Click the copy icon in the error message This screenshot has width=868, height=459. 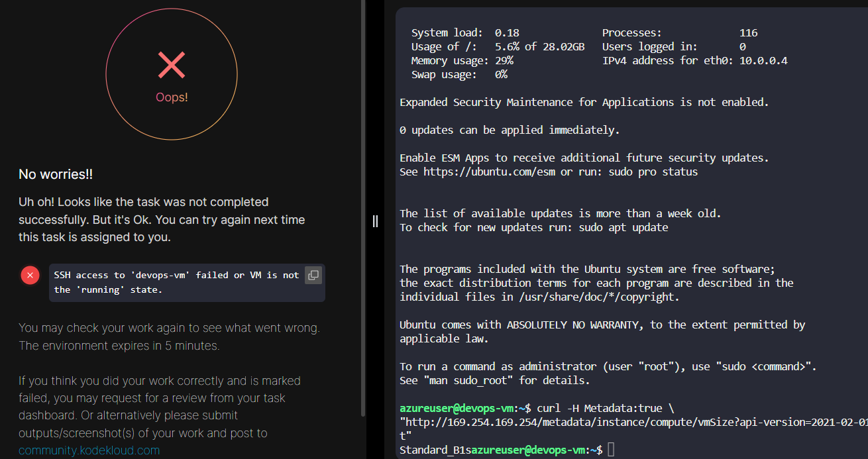pos(313,275)
